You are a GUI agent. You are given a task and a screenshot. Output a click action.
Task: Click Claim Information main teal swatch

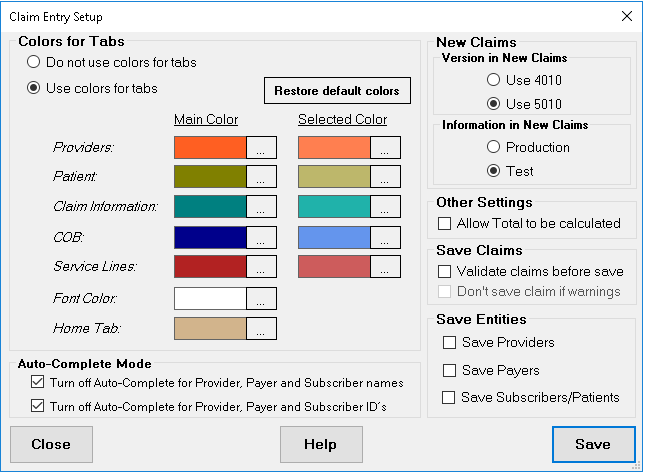[x=210, y=206]
